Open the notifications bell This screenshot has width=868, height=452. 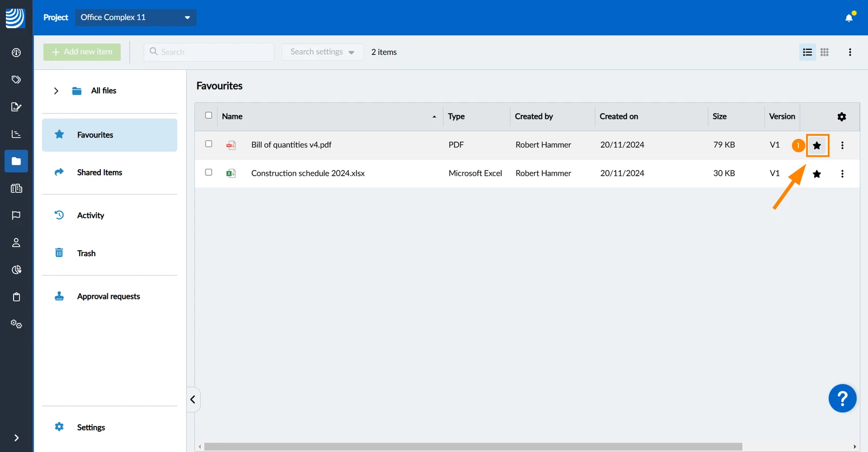[849, 17]
